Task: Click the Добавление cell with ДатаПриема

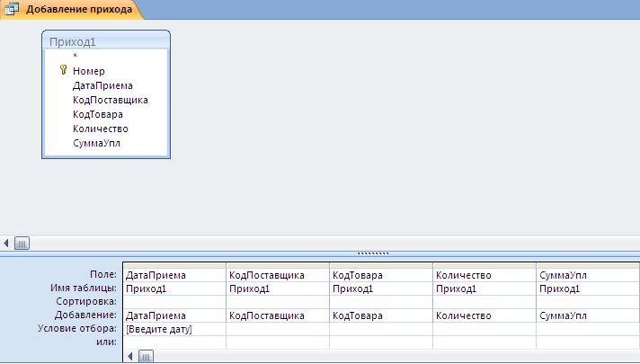Action: (174, 315)
